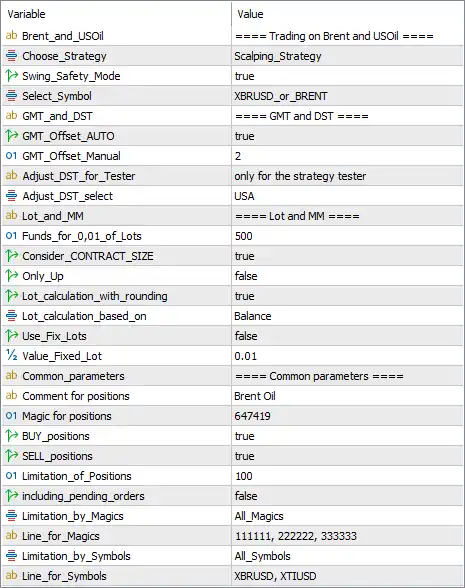Click the Value column header
This screenshot has height=588, width=465.
(250, 14)
